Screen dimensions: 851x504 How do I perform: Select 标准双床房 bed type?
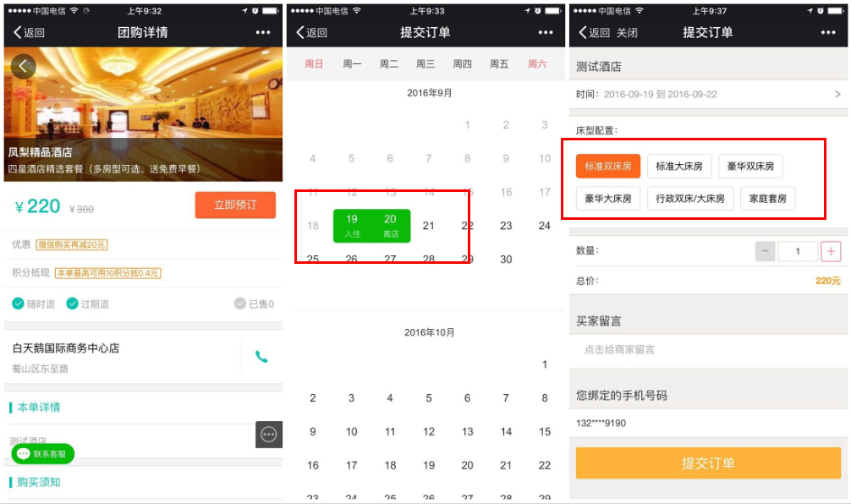(x=608, y=166)
